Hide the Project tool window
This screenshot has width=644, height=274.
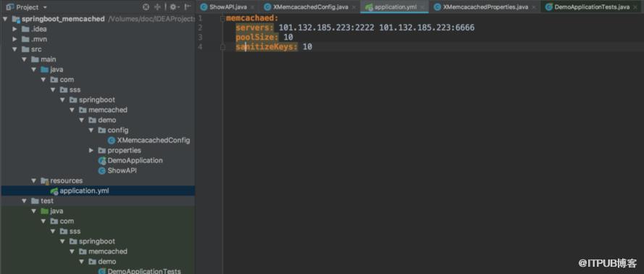188,7
